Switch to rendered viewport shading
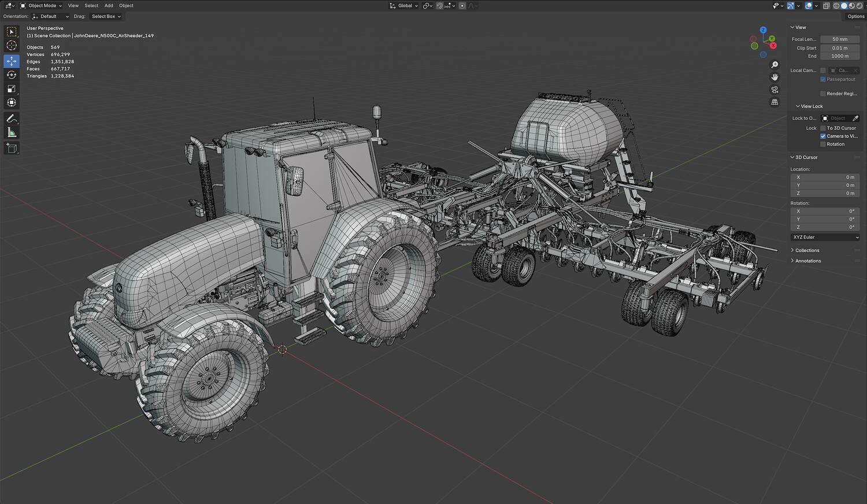867x504 pixels. click(859, 6)
